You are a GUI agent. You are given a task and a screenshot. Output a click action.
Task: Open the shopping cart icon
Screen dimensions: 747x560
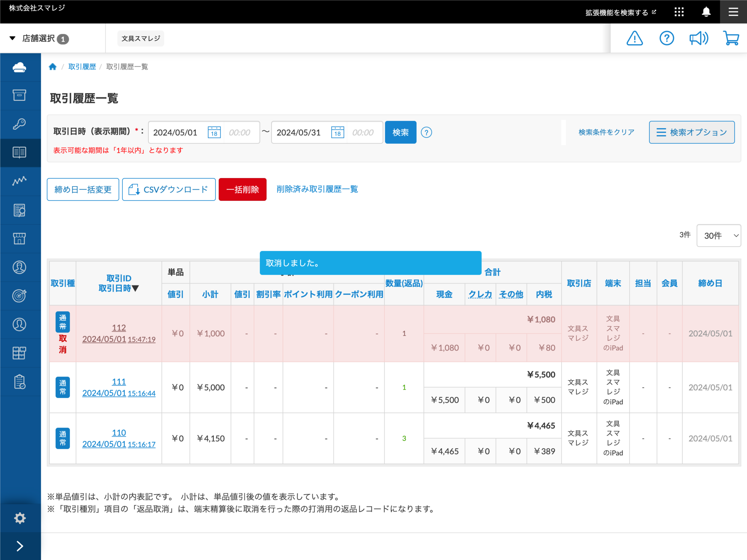[x=731, y=38]
